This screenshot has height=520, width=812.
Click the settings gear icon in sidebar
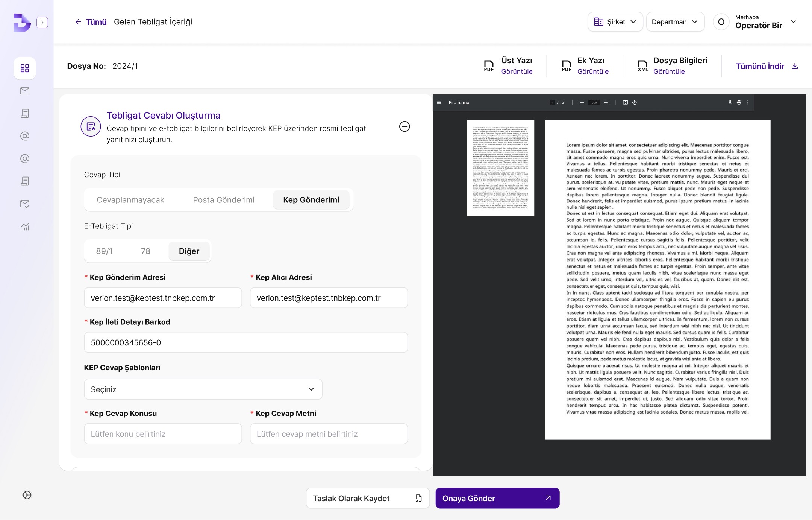click(27, 495)
